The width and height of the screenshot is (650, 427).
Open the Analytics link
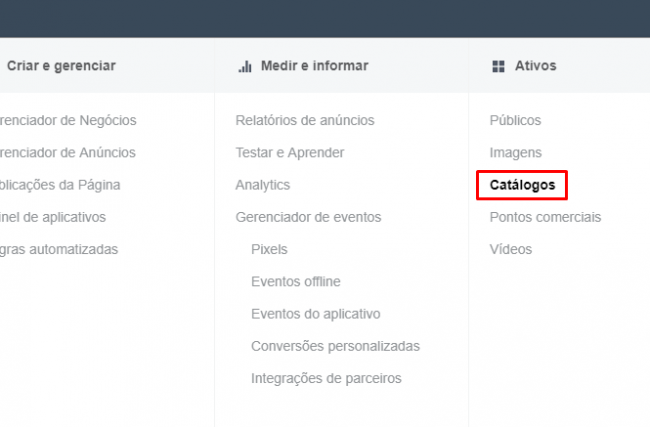tap(263, 185)
